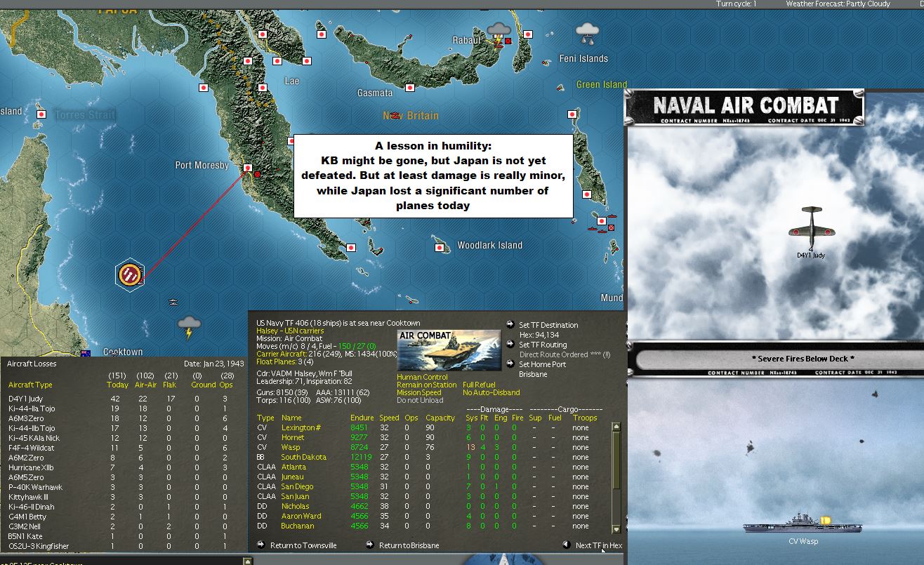Image resolution: width=924 pixels, height=565 pixels.
Task: Select Wasp in the ship list
Action: [291, 447]
